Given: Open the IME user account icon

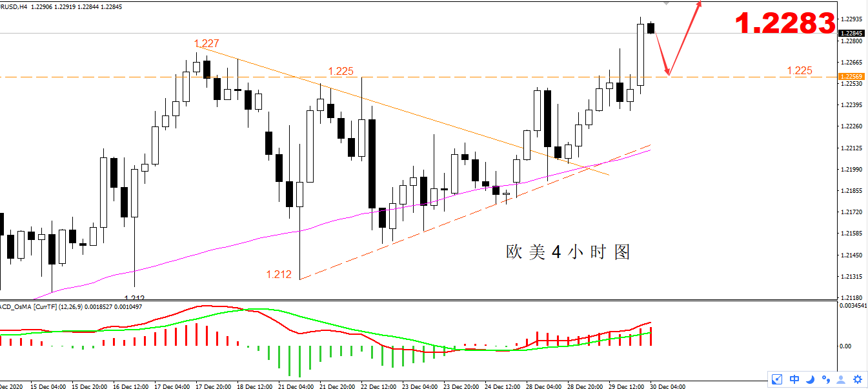Looking at the screenshot, I should point(841,379).
